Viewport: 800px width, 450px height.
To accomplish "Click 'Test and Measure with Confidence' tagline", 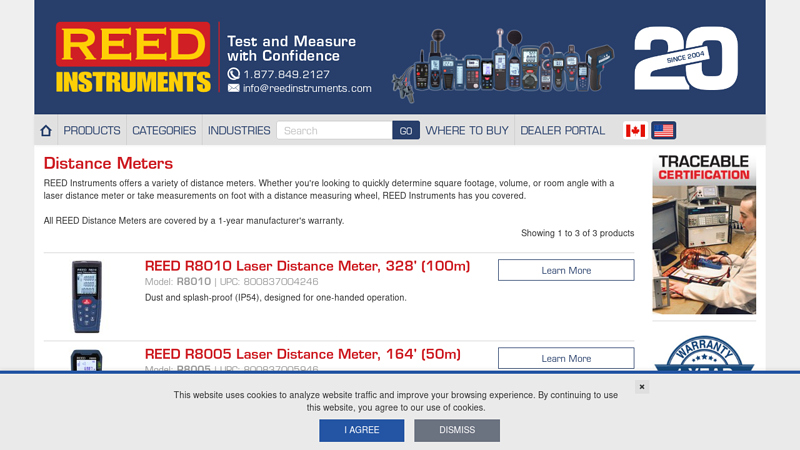I will coord(291,48).
